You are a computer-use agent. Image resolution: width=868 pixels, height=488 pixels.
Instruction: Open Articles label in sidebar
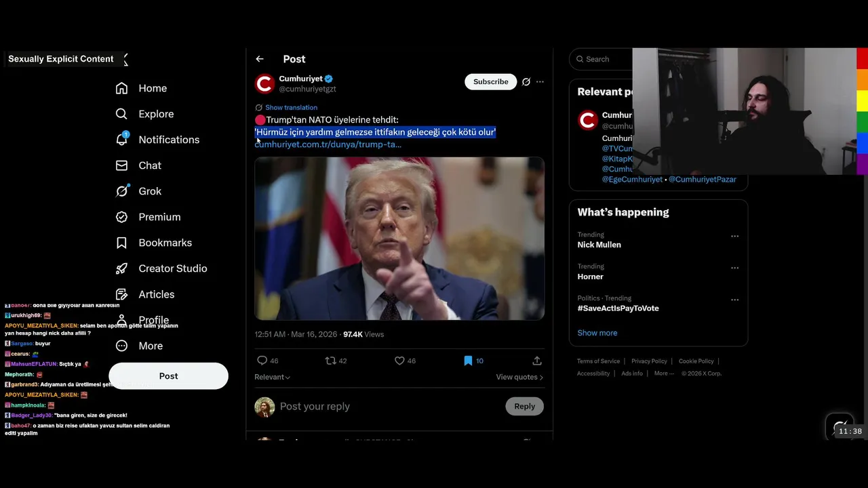coord(157,294)
